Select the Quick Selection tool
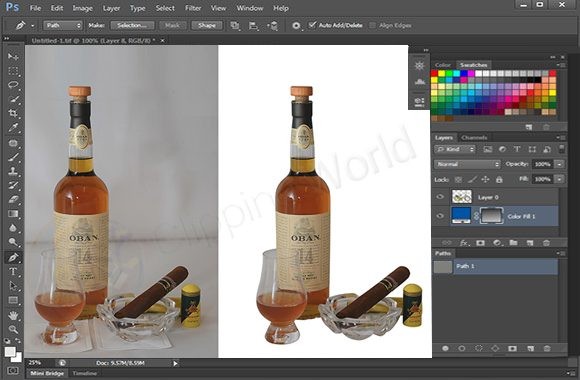580x380 pixels. coord(13,99)
